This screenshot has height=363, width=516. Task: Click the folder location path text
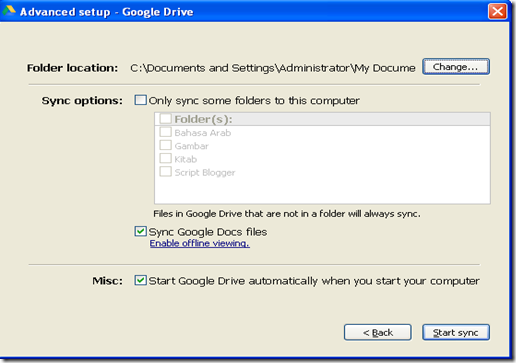point(273,68)
